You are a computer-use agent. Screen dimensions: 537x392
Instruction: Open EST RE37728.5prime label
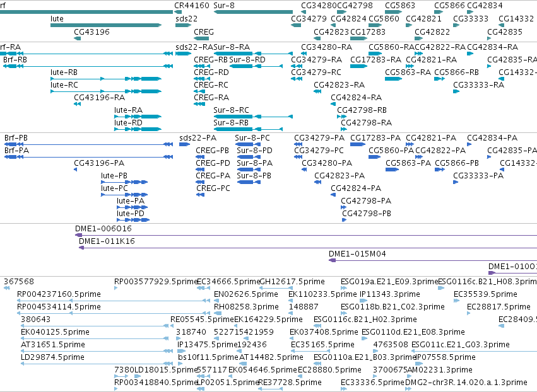(290, 383)
